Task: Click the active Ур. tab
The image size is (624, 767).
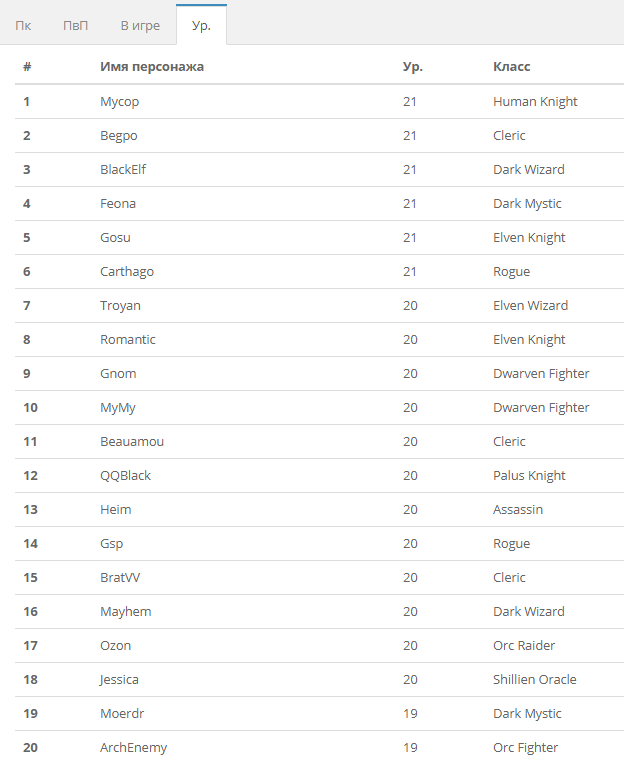Action: 201,25
